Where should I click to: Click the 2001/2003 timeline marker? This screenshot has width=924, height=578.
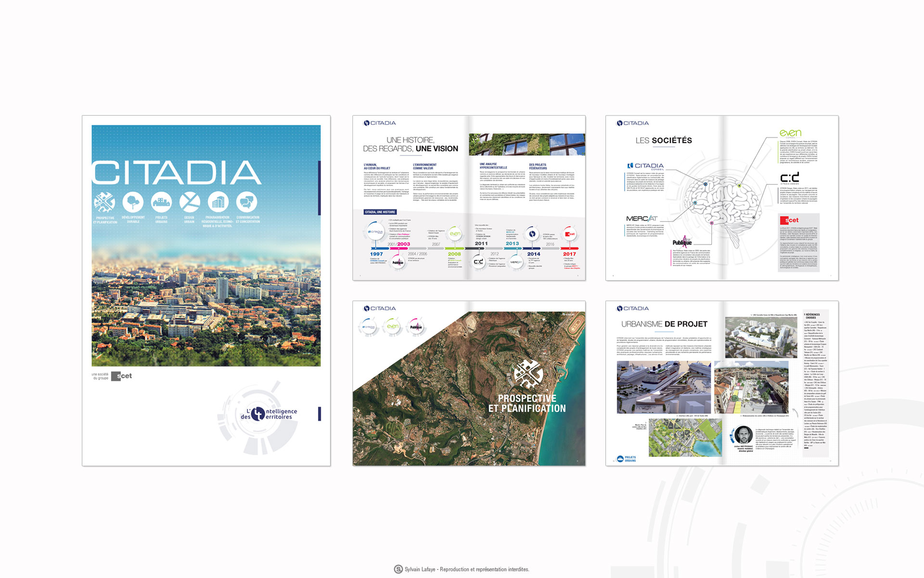click(399, 244)
